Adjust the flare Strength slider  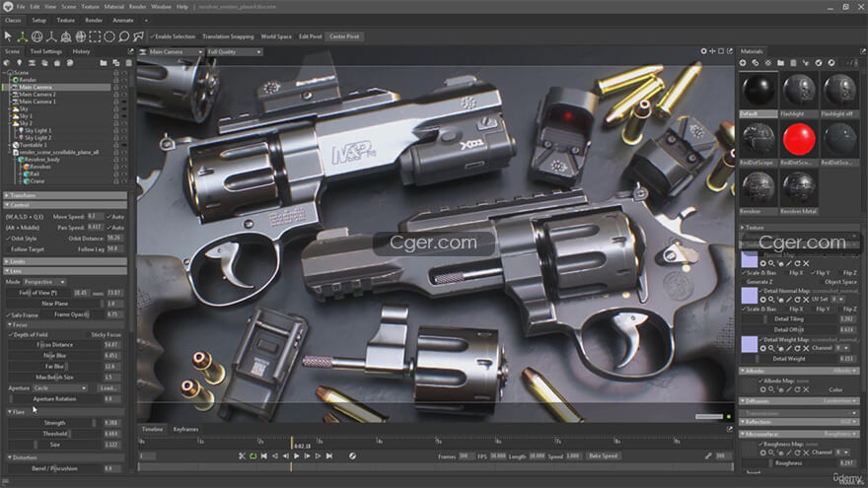55,423
